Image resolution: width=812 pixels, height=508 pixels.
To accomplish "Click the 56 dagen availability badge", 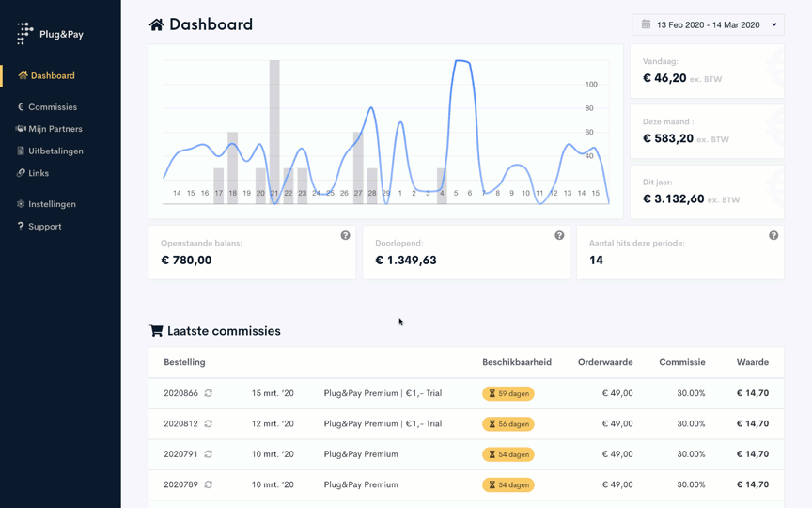I will click(508, 424).
